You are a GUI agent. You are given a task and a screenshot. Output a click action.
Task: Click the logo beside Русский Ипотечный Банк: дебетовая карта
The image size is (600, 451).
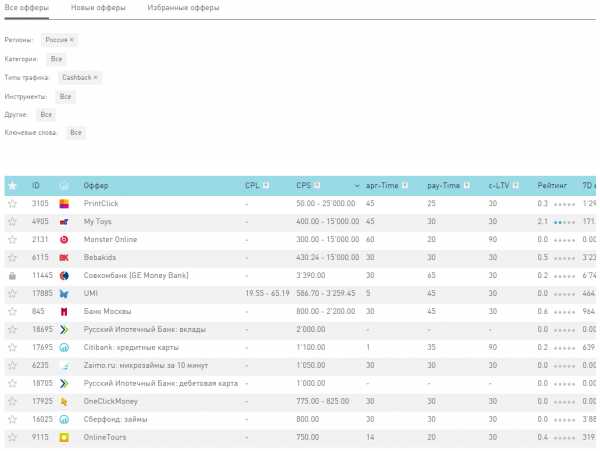tap(64, 383)
